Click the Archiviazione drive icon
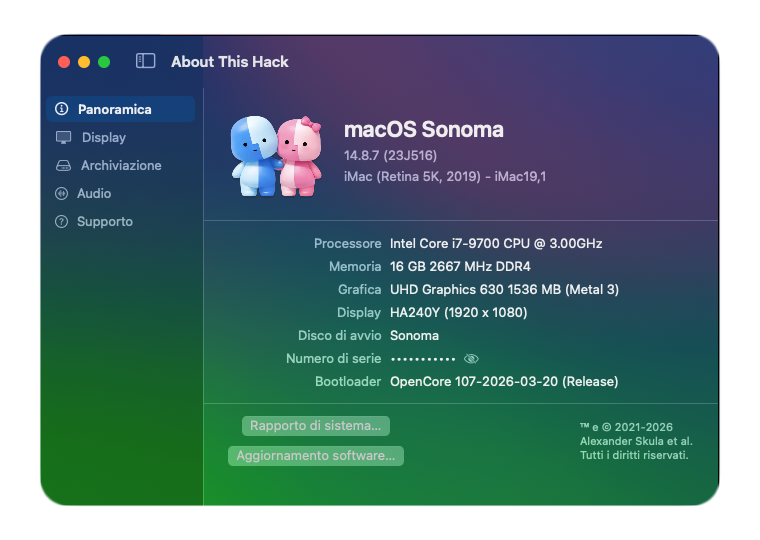 point(63,165)
